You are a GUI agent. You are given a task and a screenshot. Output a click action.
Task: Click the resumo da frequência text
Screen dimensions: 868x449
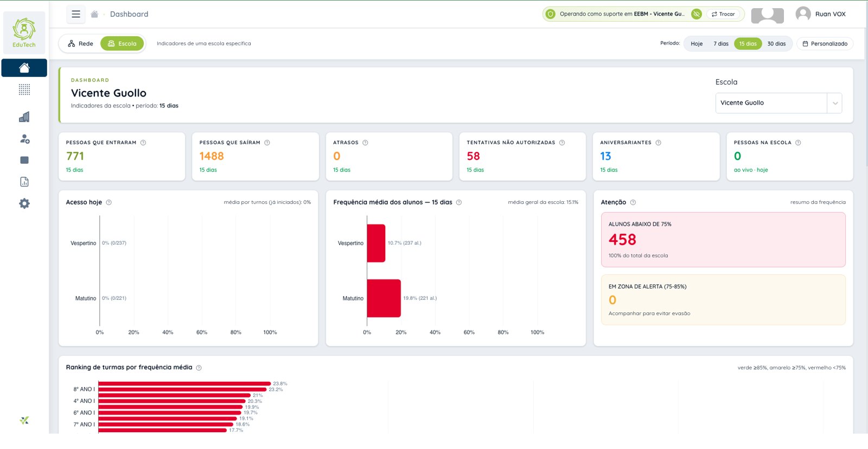point(818,202)
